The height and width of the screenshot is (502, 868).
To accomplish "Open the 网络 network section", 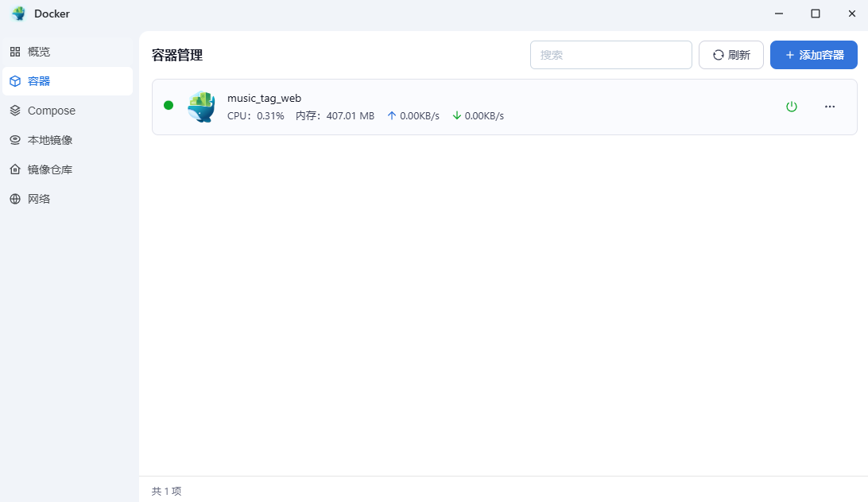I will tap(67, 198).
